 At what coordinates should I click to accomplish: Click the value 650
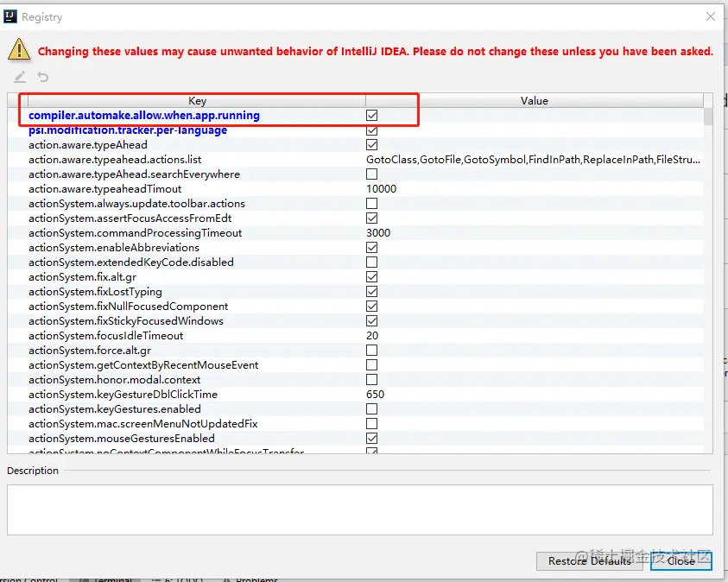click(x=375, y=395)
